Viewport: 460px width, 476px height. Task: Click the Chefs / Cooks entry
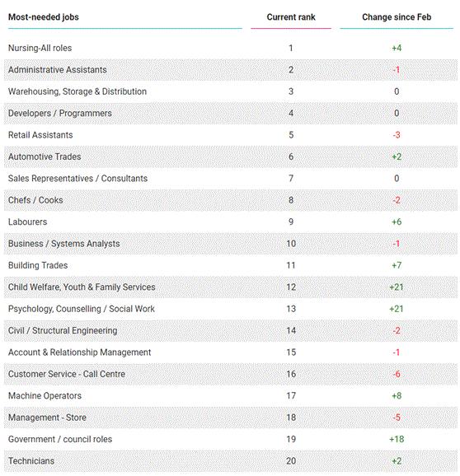tap(35, 200)
